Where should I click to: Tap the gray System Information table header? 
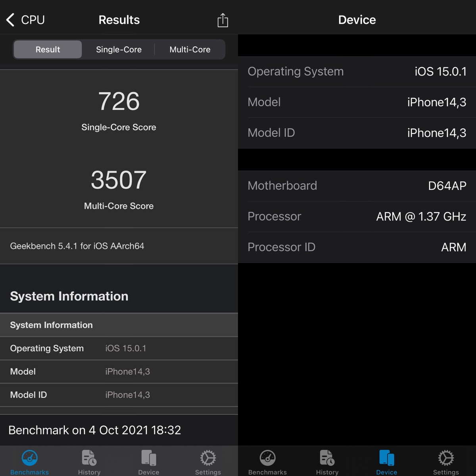[119, 325]
